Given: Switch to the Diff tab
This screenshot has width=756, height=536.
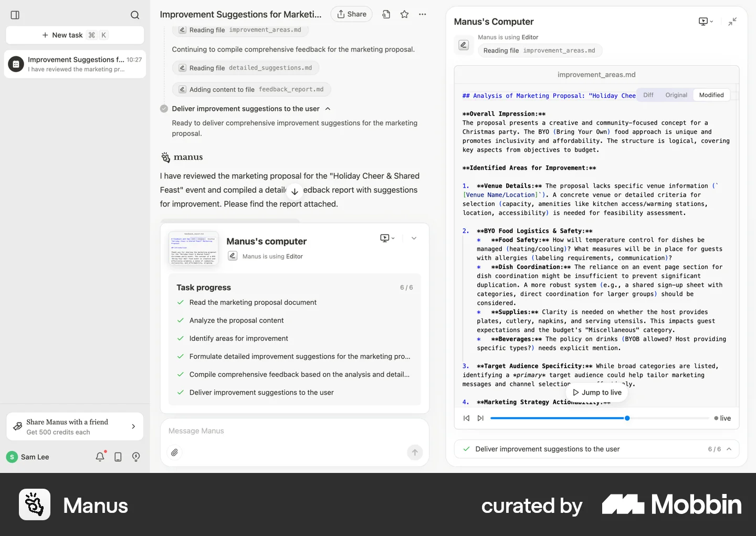Looking at the screenshot, I should 648,95.
